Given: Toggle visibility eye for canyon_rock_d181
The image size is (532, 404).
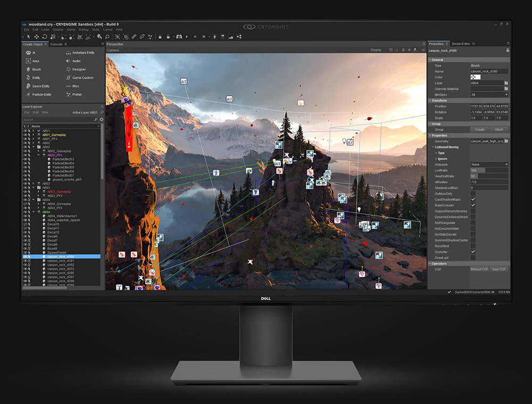Looking at the screenshot, I should pos(25,261).
